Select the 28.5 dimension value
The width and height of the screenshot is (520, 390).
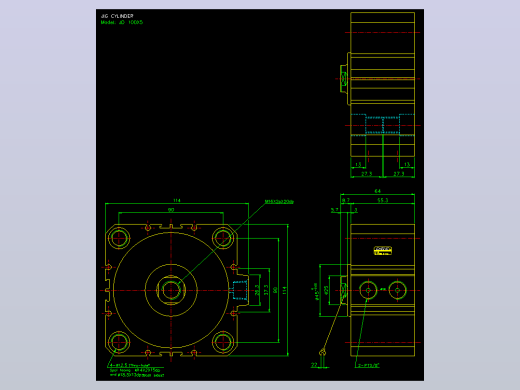[257, 290]
